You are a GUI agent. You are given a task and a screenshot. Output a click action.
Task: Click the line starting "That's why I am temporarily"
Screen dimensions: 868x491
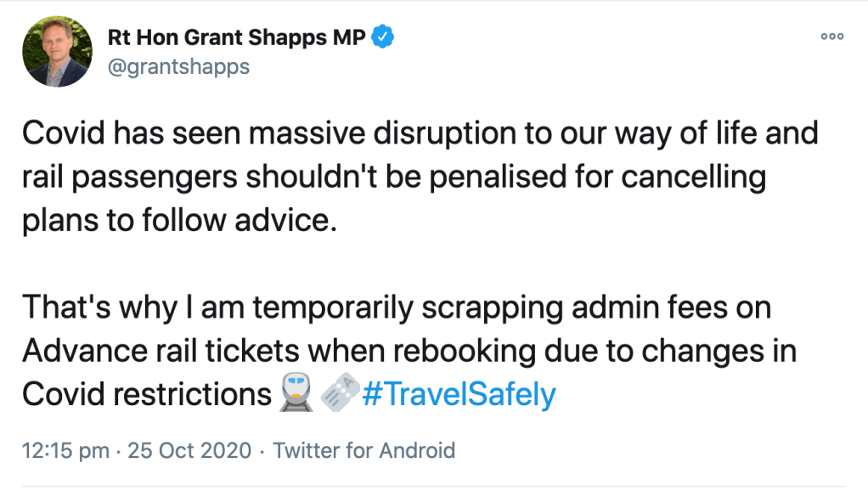[x=397, y=308]
